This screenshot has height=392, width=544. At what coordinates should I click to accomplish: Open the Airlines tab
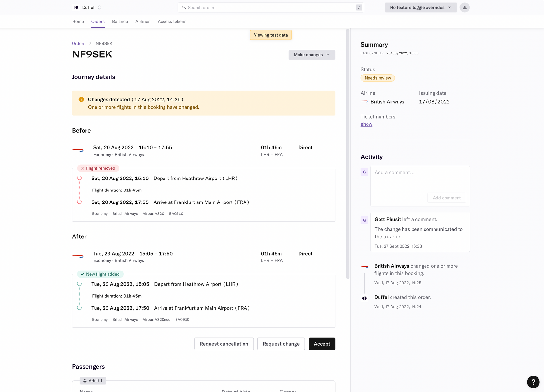pos(143,21)
